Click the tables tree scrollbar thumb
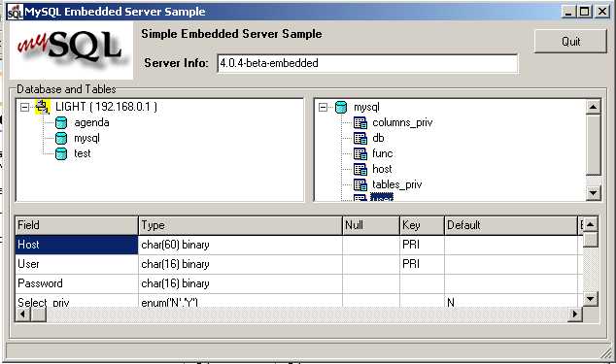 593,145
